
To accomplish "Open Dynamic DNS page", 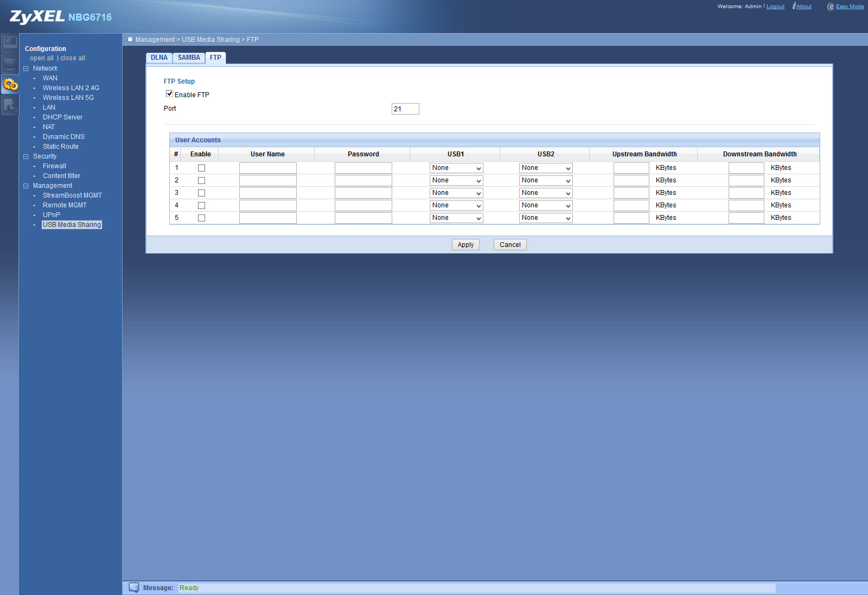I will point(63,137).
